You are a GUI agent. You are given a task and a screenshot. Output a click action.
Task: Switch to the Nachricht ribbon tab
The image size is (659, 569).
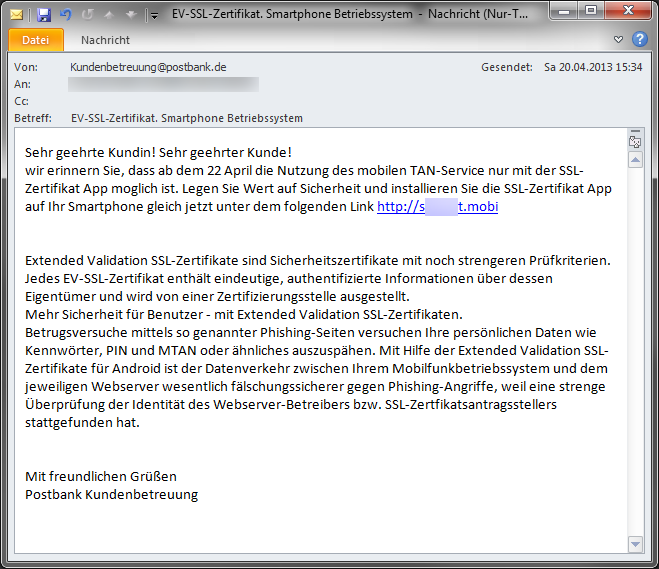point(105,40)
